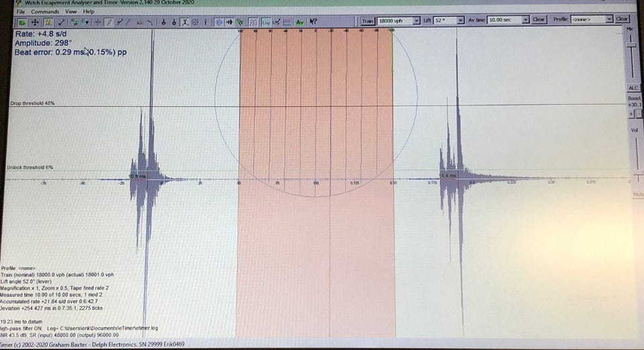The image size is (644, 350).
Task: Click the green run/start icon in toolbar
Action: click(x=21, y=22)
